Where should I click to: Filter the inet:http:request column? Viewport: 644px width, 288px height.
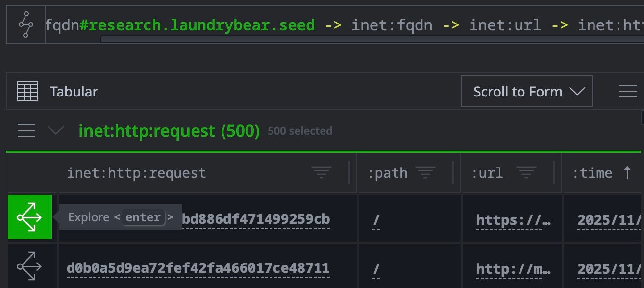point(322,172)
